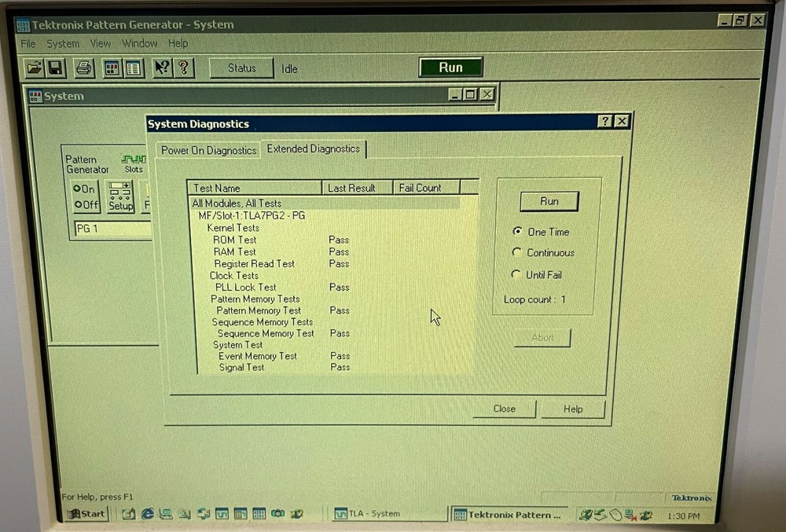
Task: Select the Until Fail radio button
Action: tap(516, 274)
